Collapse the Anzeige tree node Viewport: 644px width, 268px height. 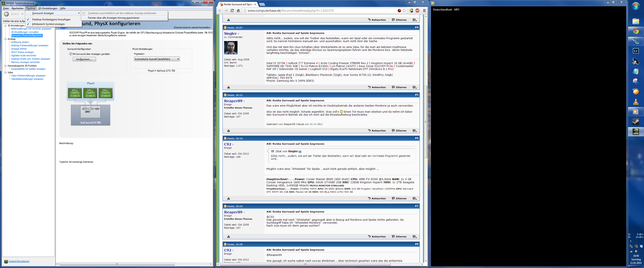click(x=5, y=39)
